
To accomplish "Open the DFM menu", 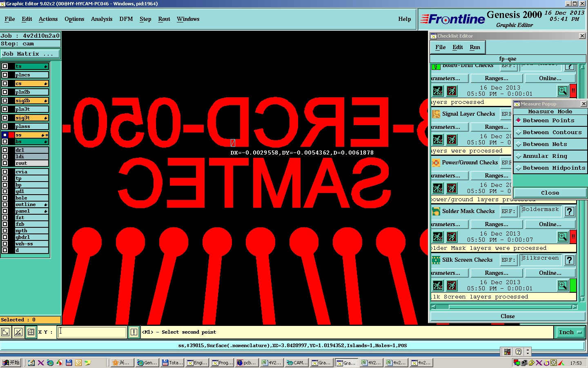I will click(126, 19).
